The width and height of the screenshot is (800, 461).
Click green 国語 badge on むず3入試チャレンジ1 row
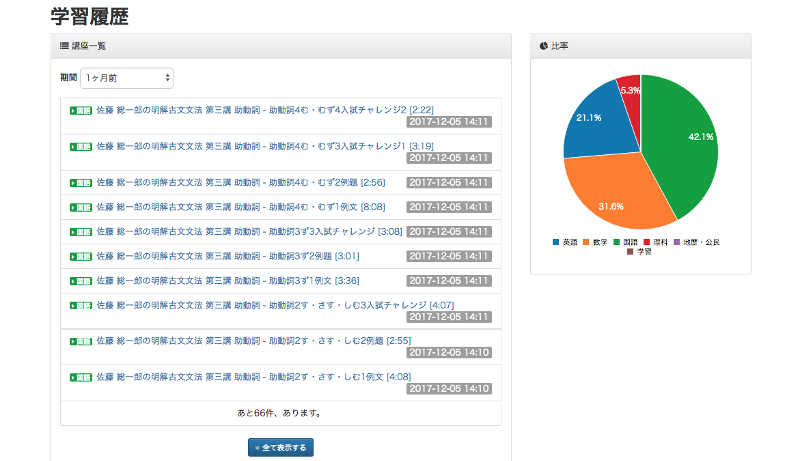(81, 146)
